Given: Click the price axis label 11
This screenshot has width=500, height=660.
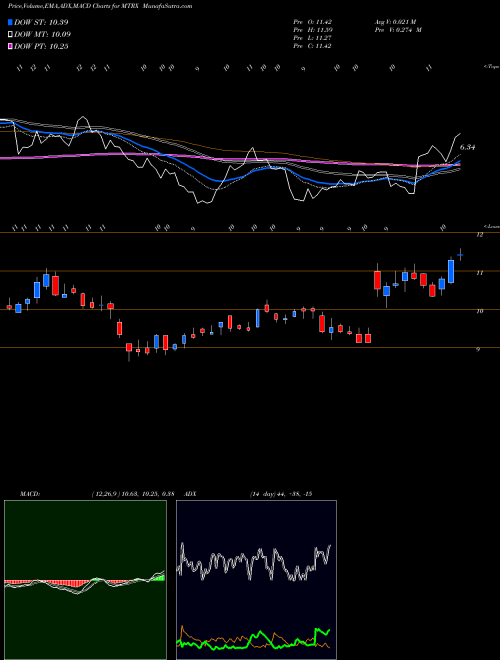Looking at the screenshot, I should coord(479,273).
